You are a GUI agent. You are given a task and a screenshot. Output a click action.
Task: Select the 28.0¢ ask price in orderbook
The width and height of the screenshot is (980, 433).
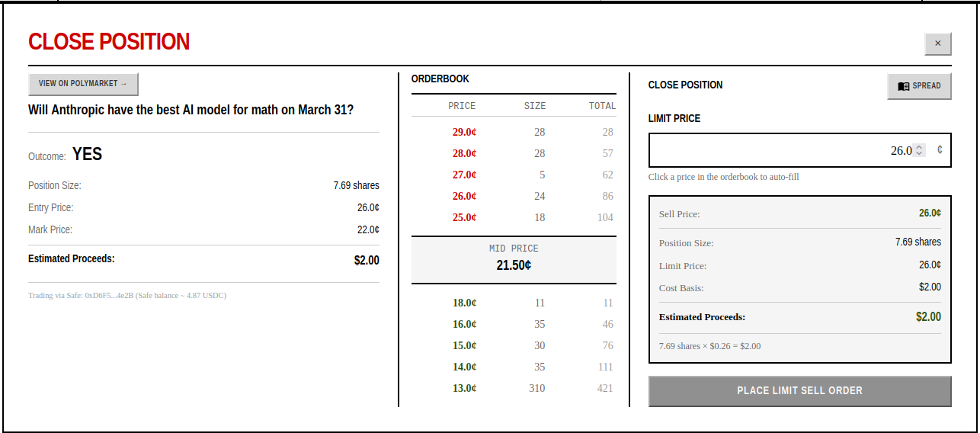(464, 153)
